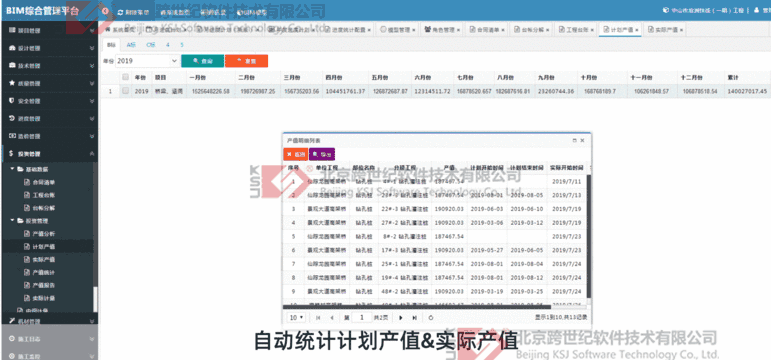Image resolution: width=771 pixels, height=360 pixels.
Task: Click the star icon for 质量管理
Action: (12, 83)
